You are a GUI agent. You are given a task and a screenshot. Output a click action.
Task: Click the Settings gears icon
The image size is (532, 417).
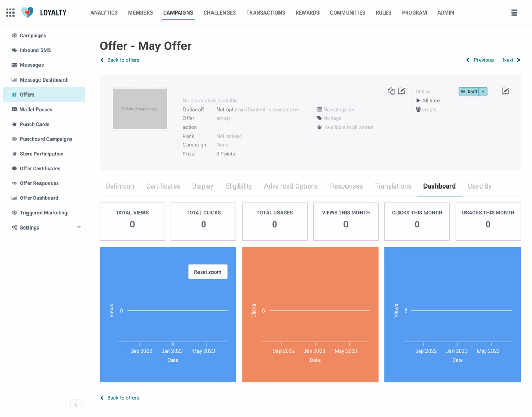coord(14,227)
